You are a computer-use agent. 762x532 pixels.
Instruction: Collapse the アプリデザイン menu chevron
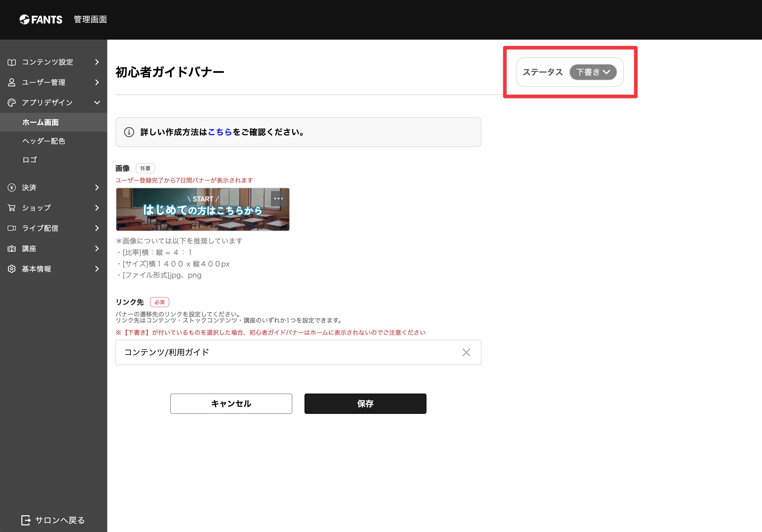point(97,103)
